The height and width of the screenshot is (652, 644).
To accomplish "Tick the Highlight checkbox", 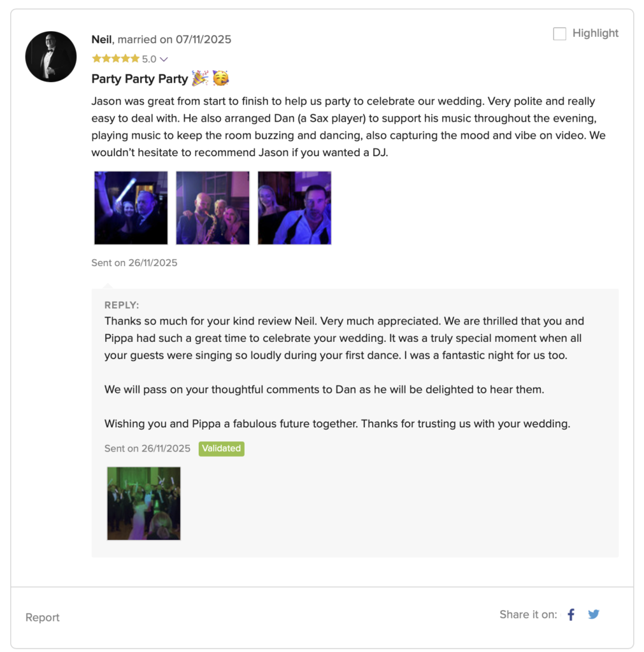I will (559, 34).
